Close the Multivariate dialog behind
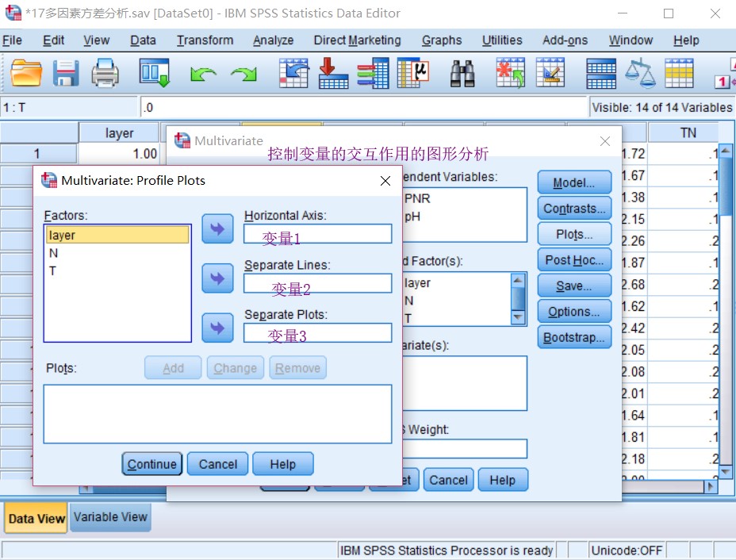This screenshot has width=736, height=560. coord(605,141)
